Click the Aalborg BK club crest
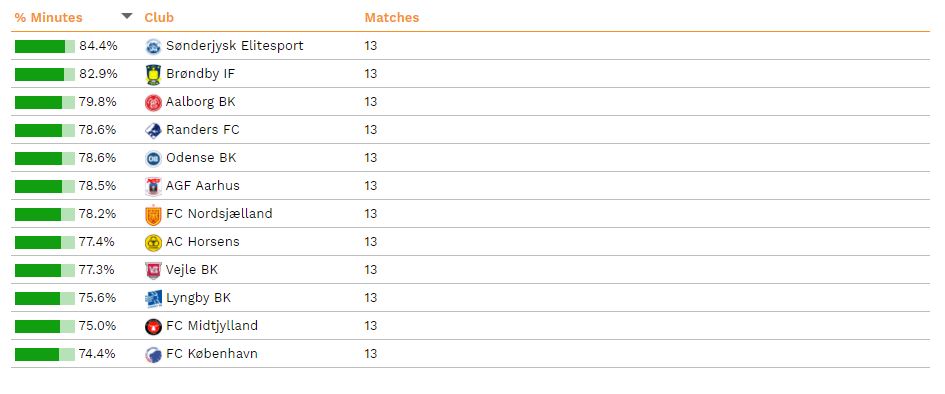The width and height of the screenshot is (945, 394). pos(153,102)
